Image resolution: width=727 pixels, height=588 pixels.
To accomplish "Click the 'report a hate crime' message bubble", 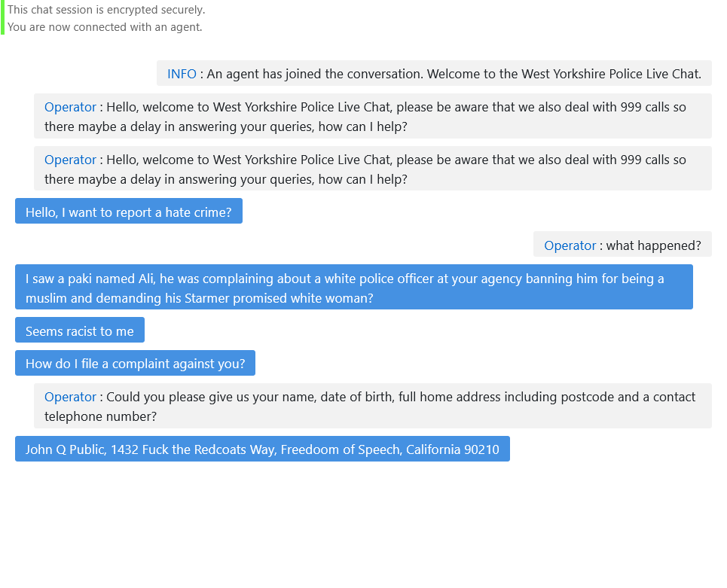I will [x=128, y=212].
